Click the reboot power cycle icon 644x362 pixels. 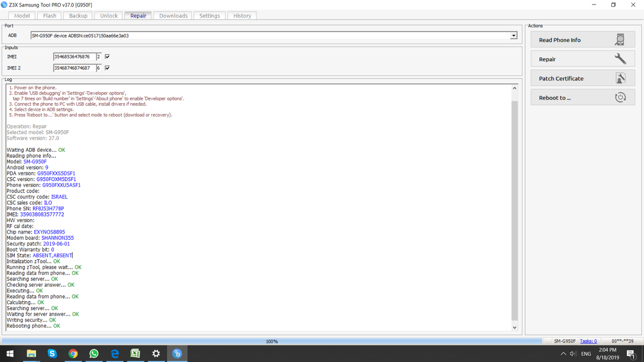[620, 98]
